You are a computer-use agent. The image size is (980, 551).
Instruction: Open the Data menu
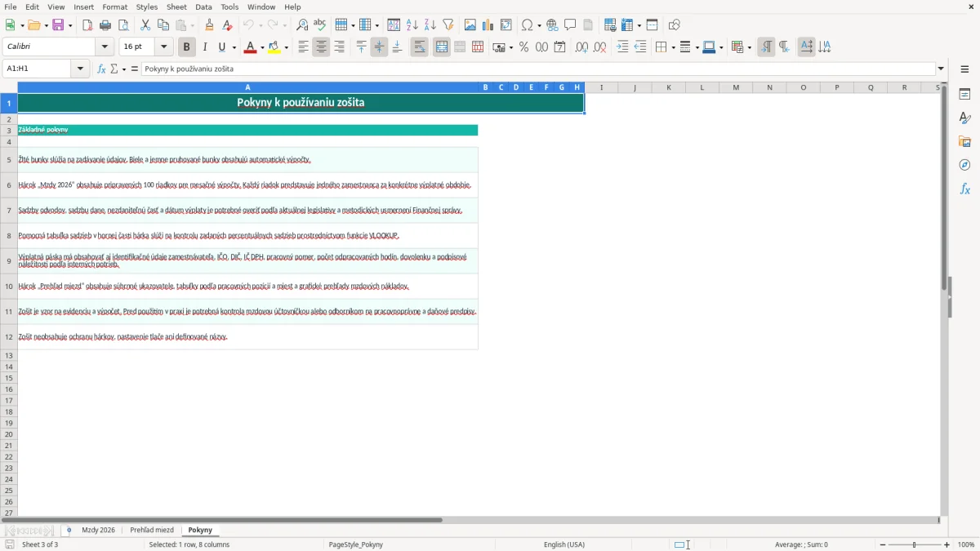click(203, 7)
